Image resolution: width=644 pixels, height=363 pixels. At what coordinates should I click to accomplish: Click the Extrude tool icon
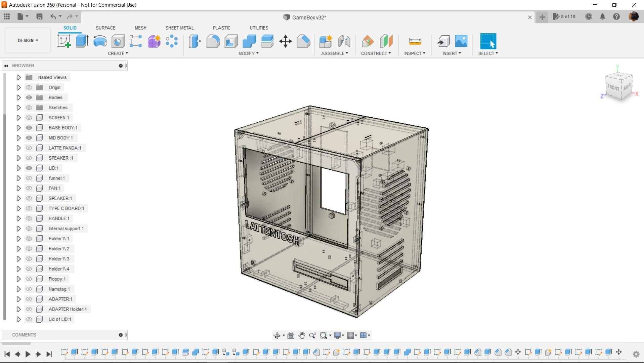82,41
